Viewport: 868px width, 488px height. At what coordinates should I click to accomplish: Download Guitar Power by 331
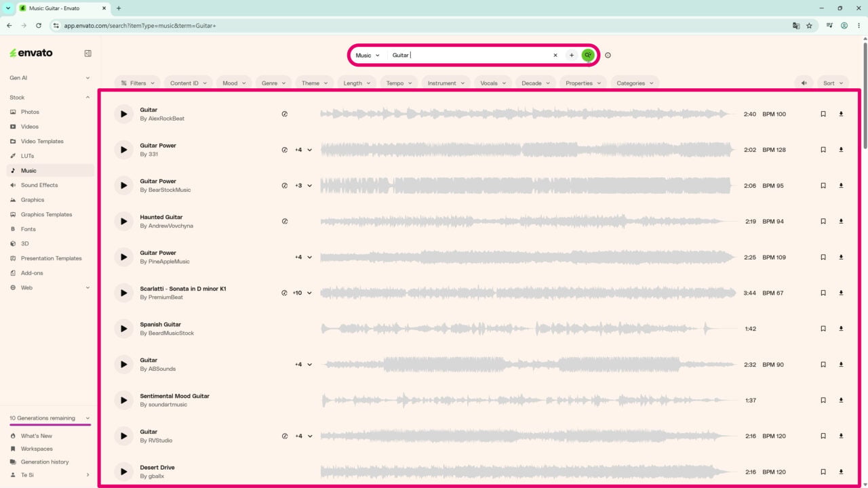[841, 150]
